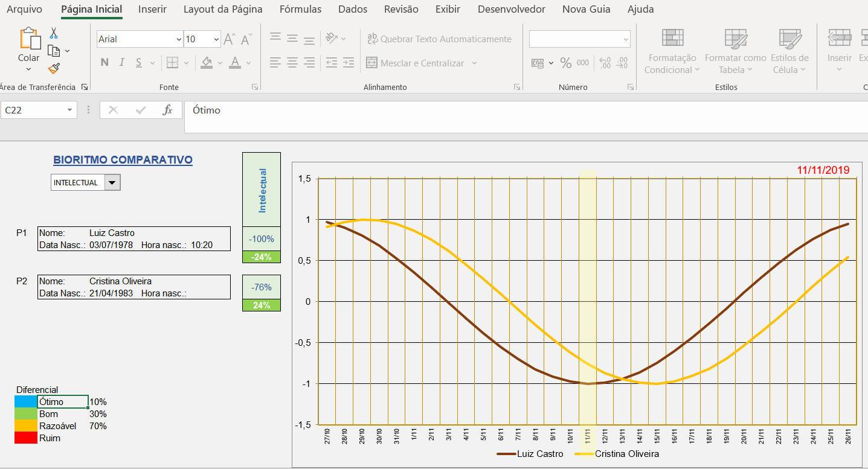Select the Format Painter brush icon

54,68
